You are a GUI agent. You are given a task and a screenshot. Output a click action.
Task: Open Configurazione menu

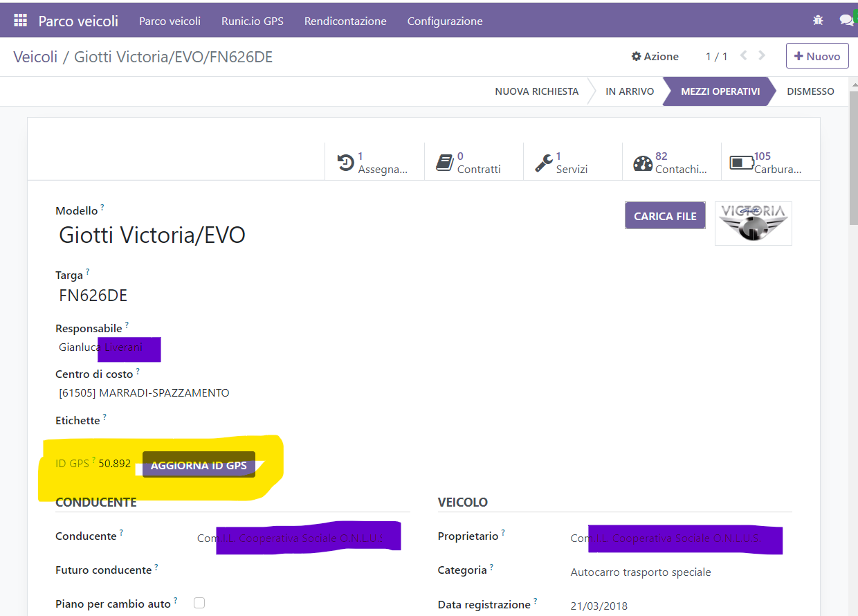point(445,21)
